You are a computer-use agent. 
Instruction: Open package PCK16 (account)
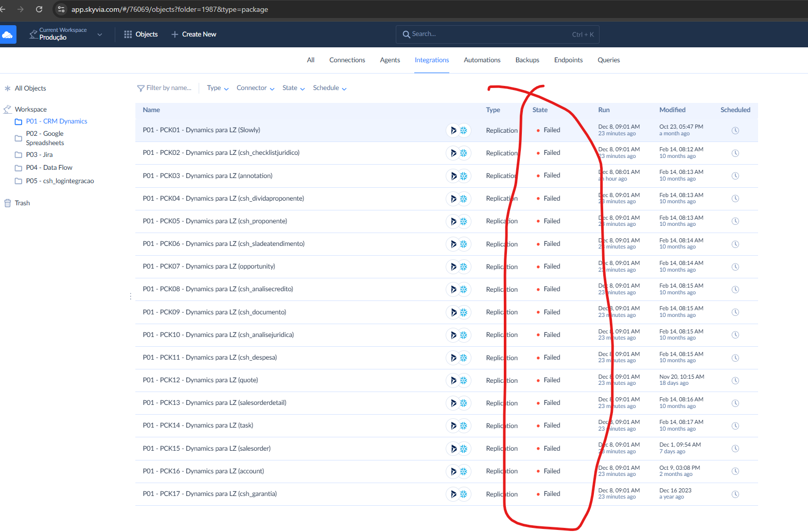point(203,471)
